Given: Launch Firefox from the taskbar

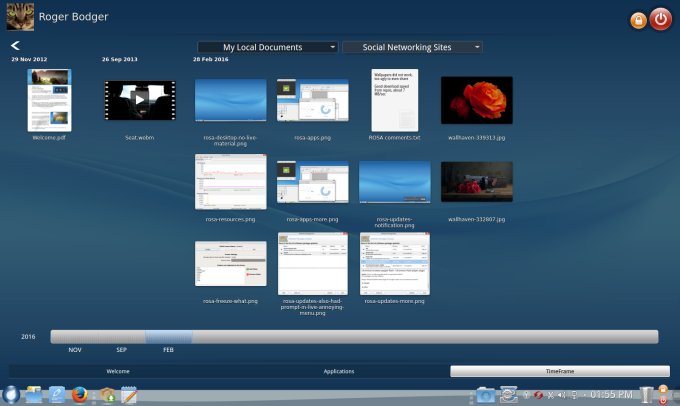Looking at the screenshot, I should [80, 394].
